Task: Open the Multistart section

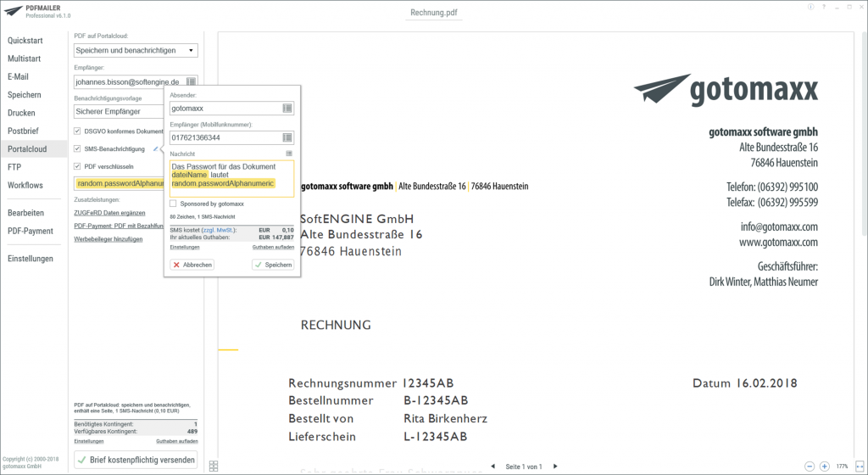Action: tap(24, 59)
